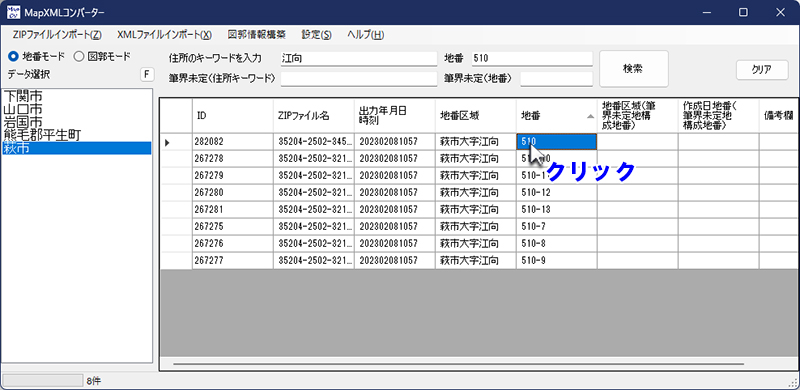The image size is (800, 390).
Task: Click the 作成日地番 column header
Action: pyautogui.click(x=719, y=116)
